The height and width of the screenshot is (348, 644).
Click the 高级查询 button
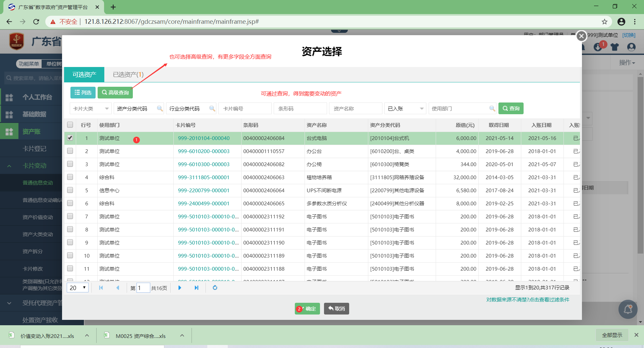[x=115, y=92]
